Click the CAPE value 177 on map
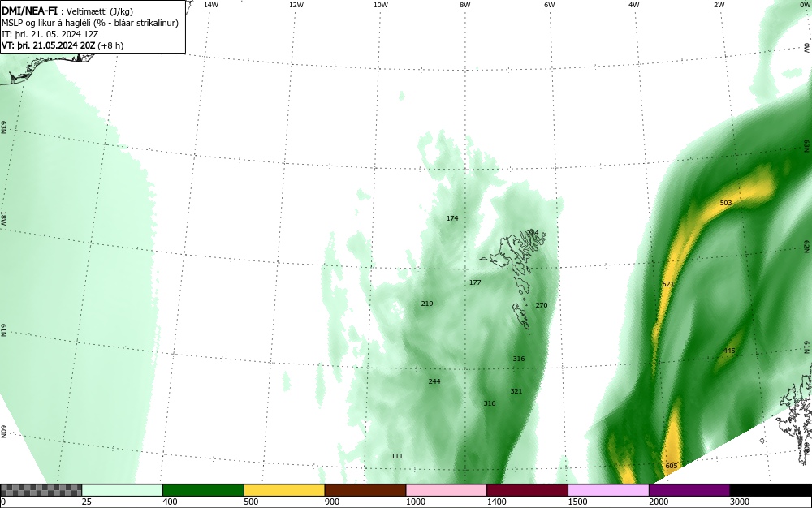The image size is (812, 508). coord(475,282)
